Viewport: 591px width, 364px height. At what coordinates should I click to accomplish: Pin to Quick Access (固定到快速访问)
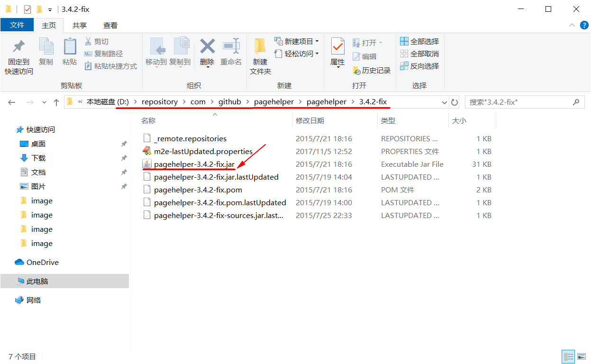pyautogui.click(x=19, y=56)
